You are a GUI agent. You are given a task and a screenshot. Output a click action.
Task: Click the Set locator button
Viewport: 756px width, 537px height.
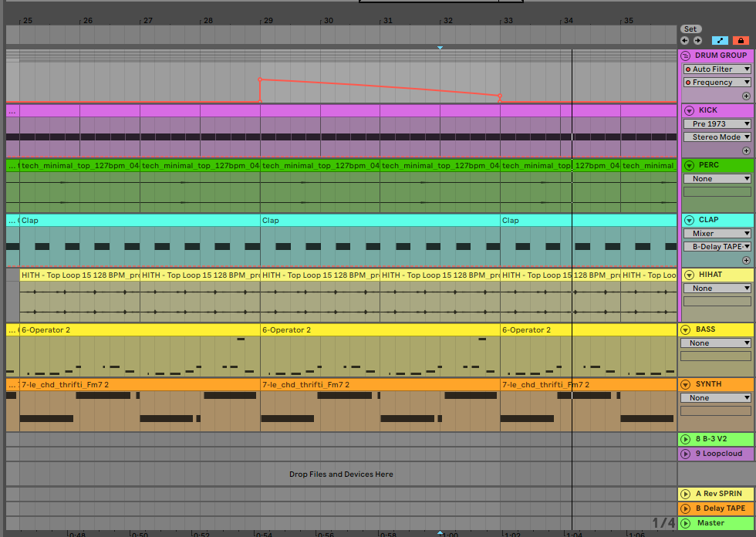[690, 29]
